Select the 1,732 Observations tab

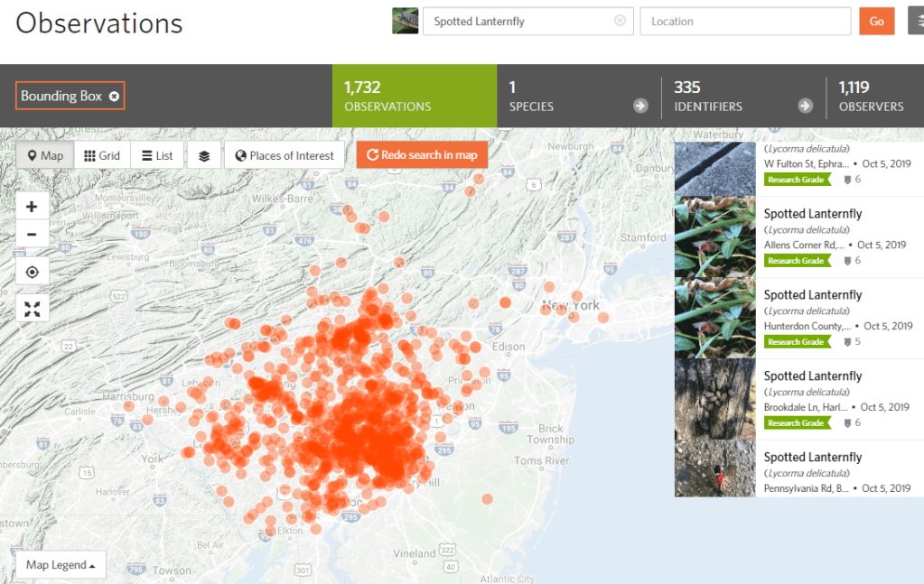[414, 96]
